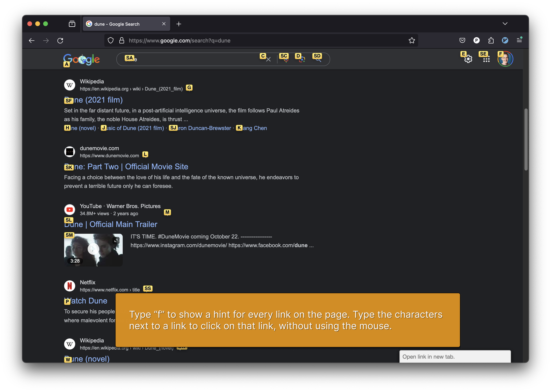Open the Firefox application menu
This screenshot has width=551, height=392.
(519, 40)
